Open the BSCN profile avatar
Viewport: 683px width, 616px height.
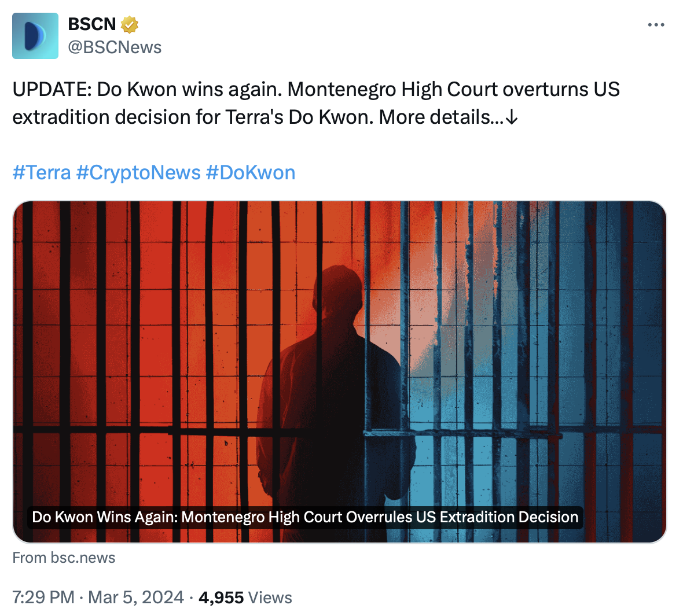(35, 36)
